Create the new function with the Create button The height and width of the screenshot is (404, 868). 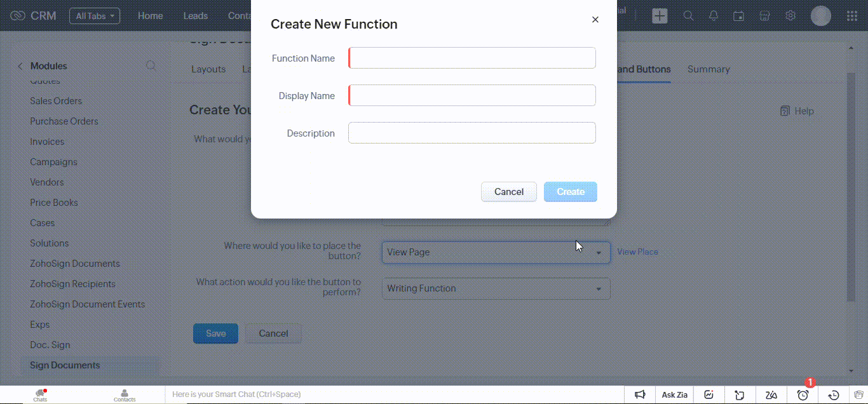click(x=570, y=191)
